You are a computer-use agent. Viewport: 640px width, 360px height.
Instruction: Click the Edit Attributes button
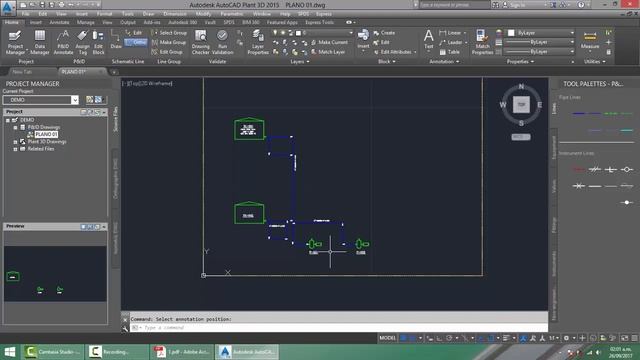[394, 52]
